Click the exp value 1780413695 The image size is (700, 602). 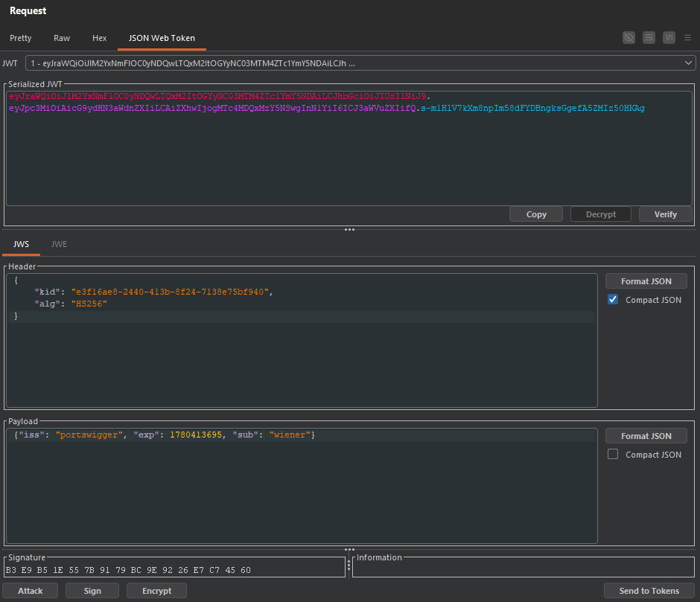[x=196, y=435]
